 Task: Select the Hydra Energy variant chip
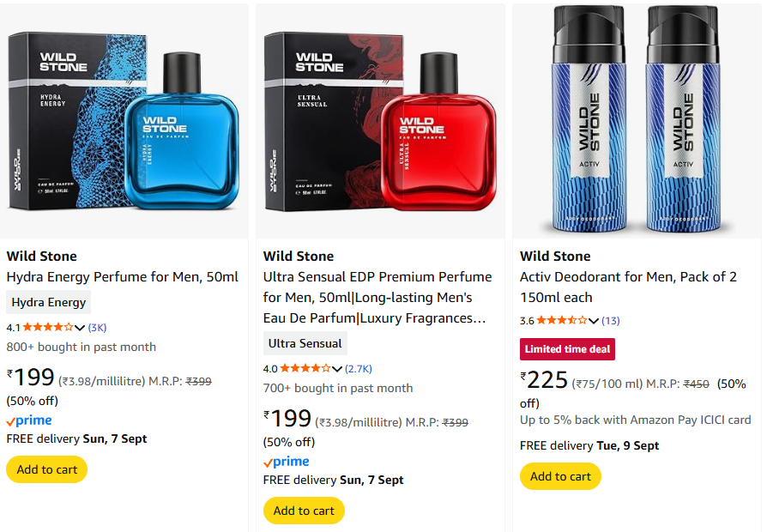coord(49,302)
